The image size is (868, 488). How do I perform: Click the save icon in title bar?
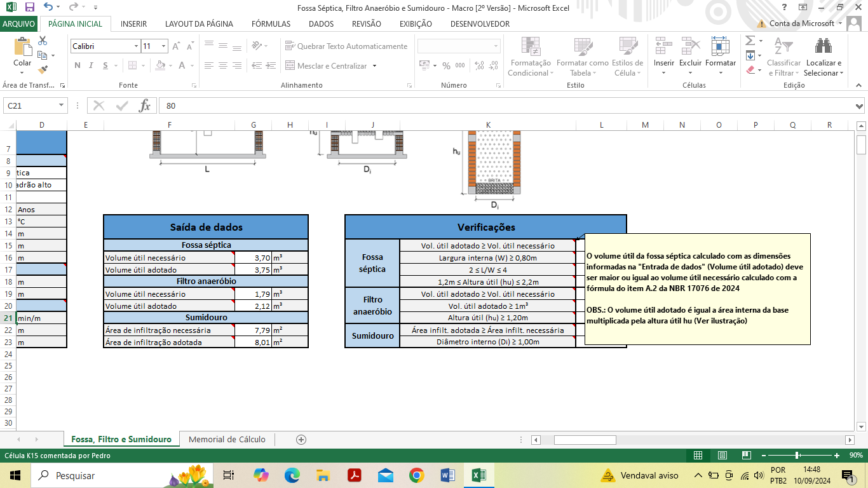click(x=29, y=7)
